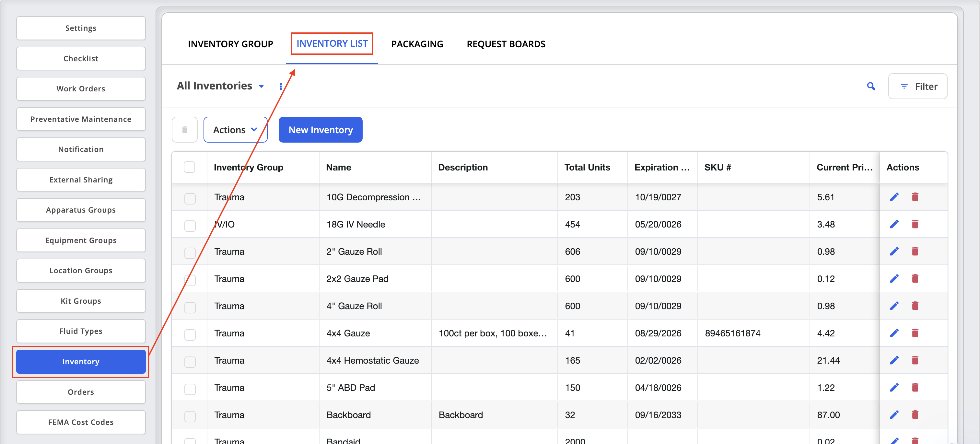Select the Inventory List tab
The width and height of the screenshot is (980, 444).
click(332, 44)
